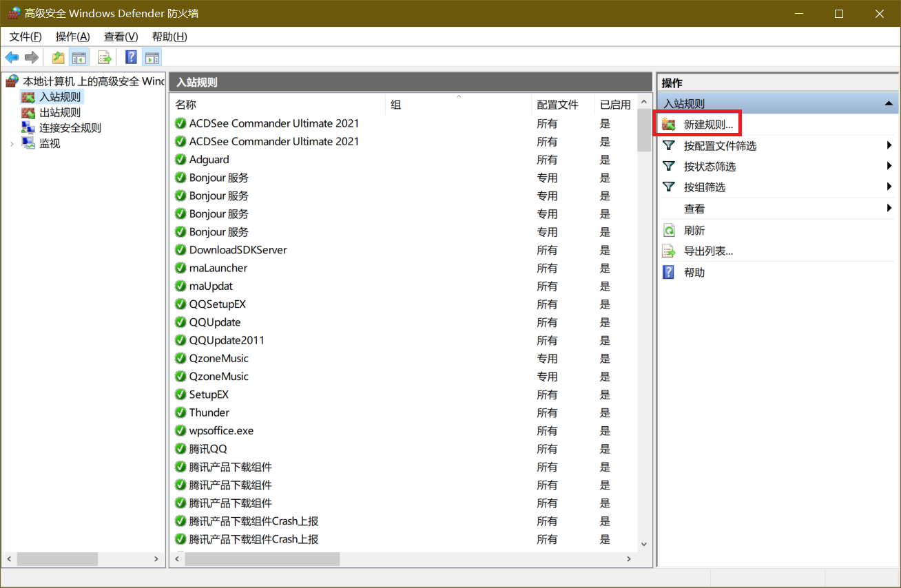901x588 pixels.
Task: Collapse the 入站规则 actions section
Action: 889,104
